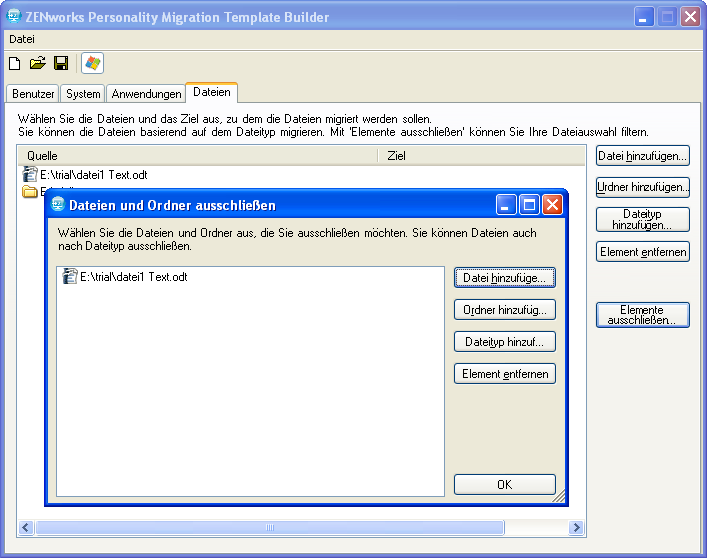The height and width of the screenshot is (558, 707).
Task: Click Dateityp hinzuf... in exclude dialog
Action: (x=505, y=342)
